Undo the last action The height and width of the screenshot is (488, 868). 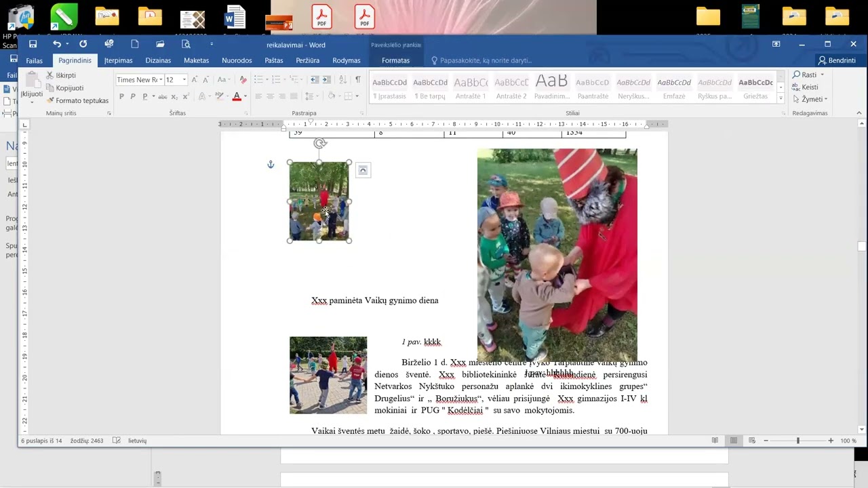(x=57, y=44)
